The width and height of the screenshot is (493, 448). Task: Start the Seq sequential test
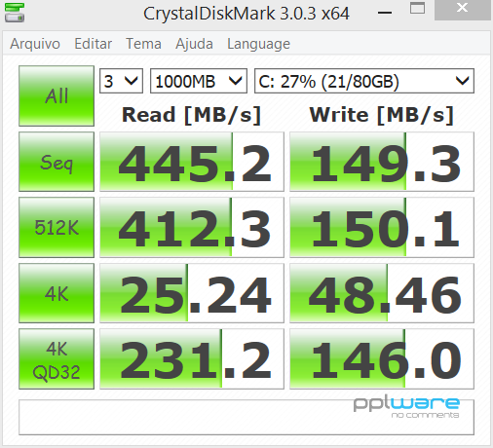tap(57, 162)
